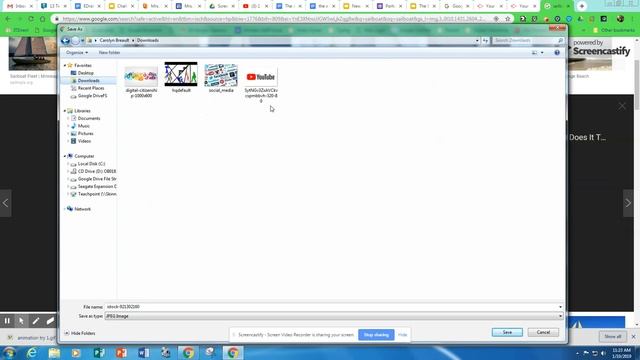Click Show all in downloads bar
Viewport: 640px width, 360px height.
[x=613, y=337]
